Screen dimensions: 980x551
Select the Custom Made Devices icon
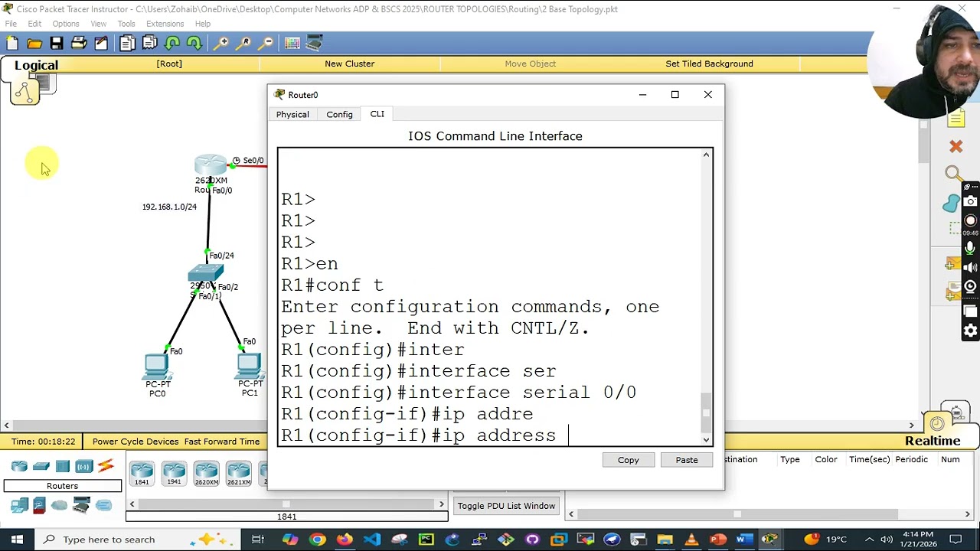click(x=81, y=505)
